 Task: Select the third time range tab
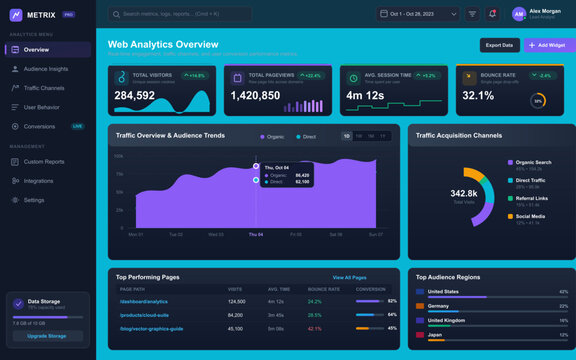(371, 136)
